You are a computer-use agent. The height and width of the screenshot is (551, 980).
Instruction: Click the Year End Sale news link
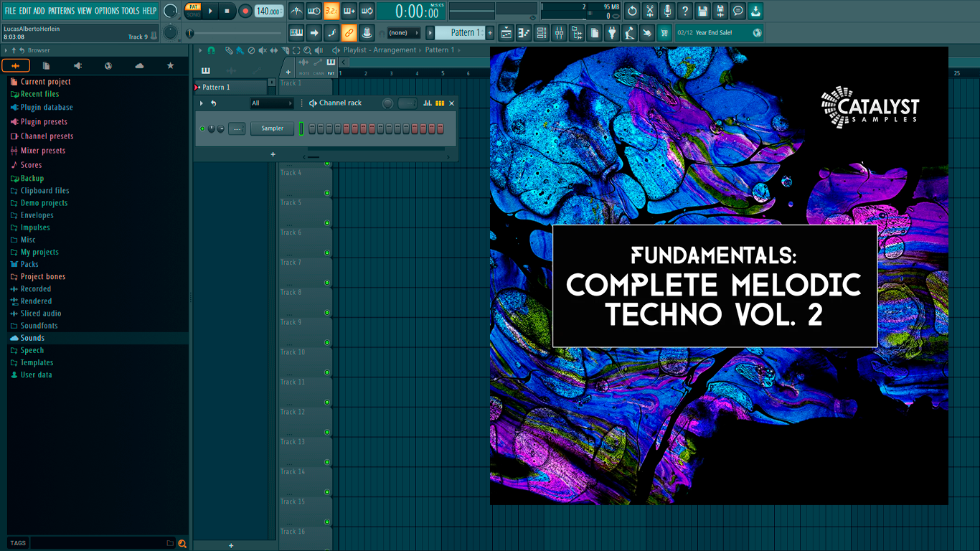pos(718,32)
